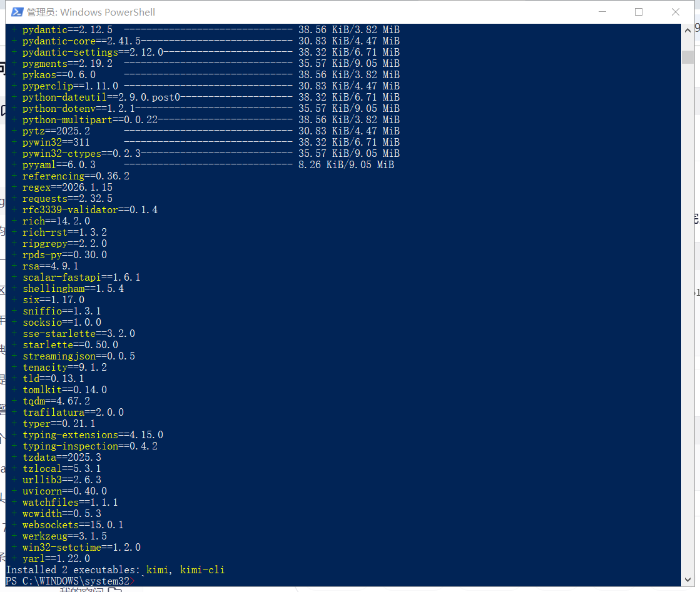Click the line 'pyyaml==6.0.3'
The width and height of the screenshot is (700, 592).
pyautogui.click(x=59, y=164)
